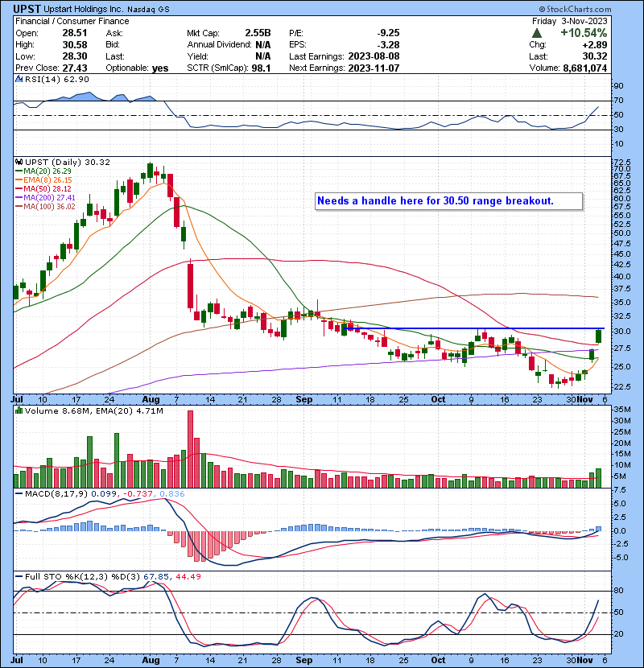644x668 pixels.
Task: Click the P/E value -9.25
Action: (x=388, y=33)
